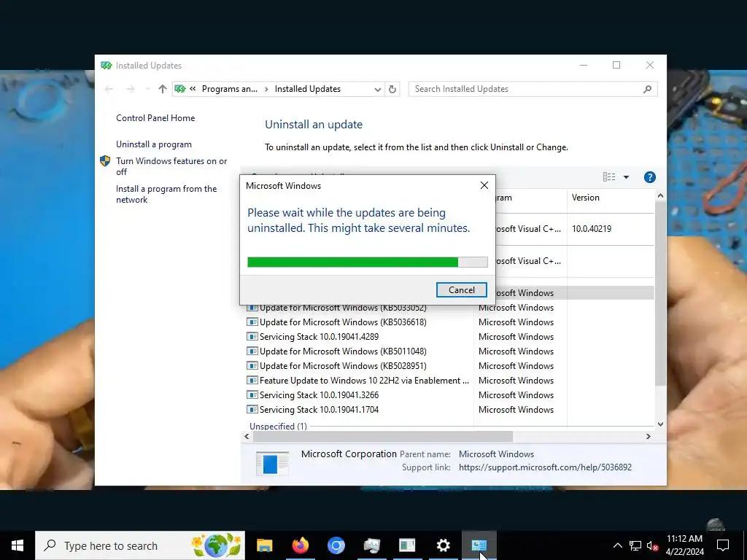
Task: Open File Explorer from taskbar
Action: (x=264, y=545)
